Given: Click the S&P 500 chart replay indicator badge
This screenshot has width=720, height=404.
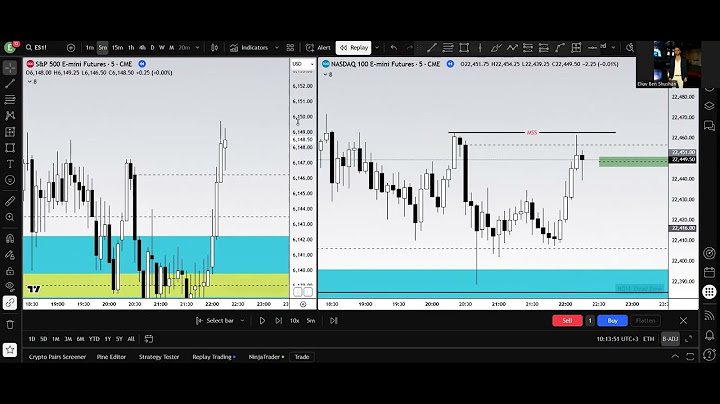Looking at the screenshot, I should pyautogui.click(x=142, y=64).
